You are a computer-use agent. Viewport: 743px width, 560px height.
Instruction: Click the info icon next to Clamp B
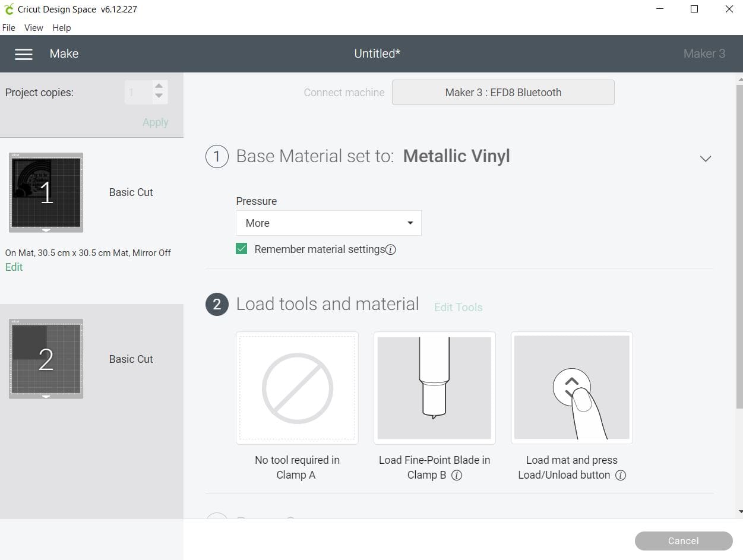[x=457, y=475]
